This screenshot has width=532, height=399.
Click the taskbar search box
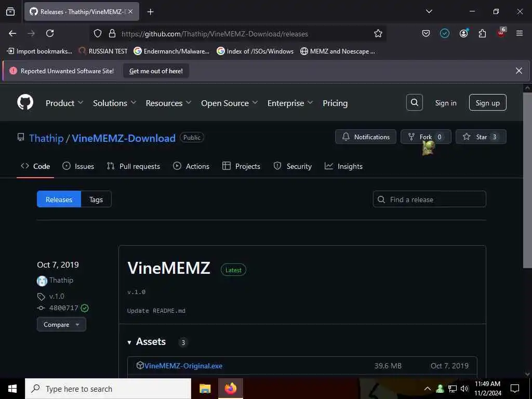(108, 389)
